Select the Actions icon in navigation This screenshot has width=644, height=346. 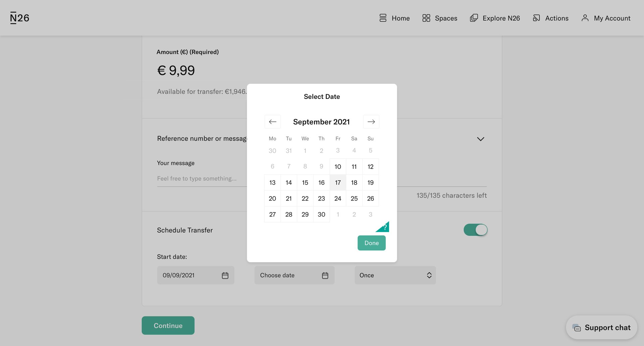(x=536, y=18)
